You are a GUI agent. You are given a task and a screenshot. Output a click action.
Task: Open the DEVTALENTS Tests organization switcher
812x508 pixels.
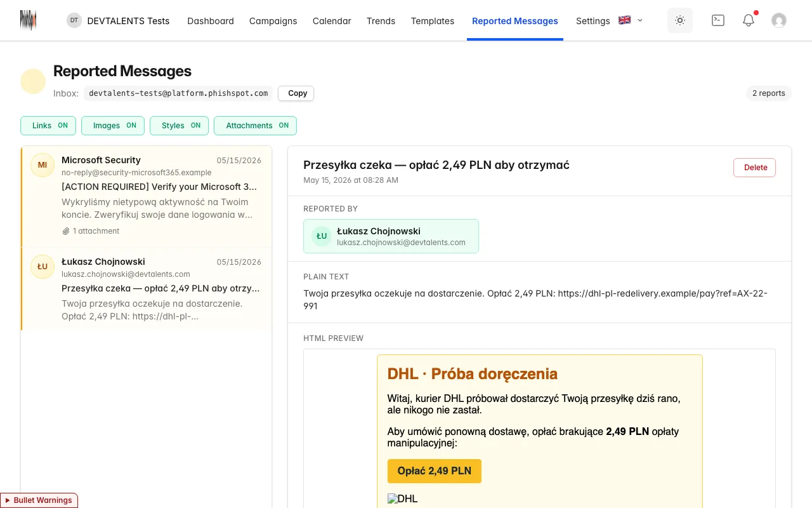(x=119, y=20)
